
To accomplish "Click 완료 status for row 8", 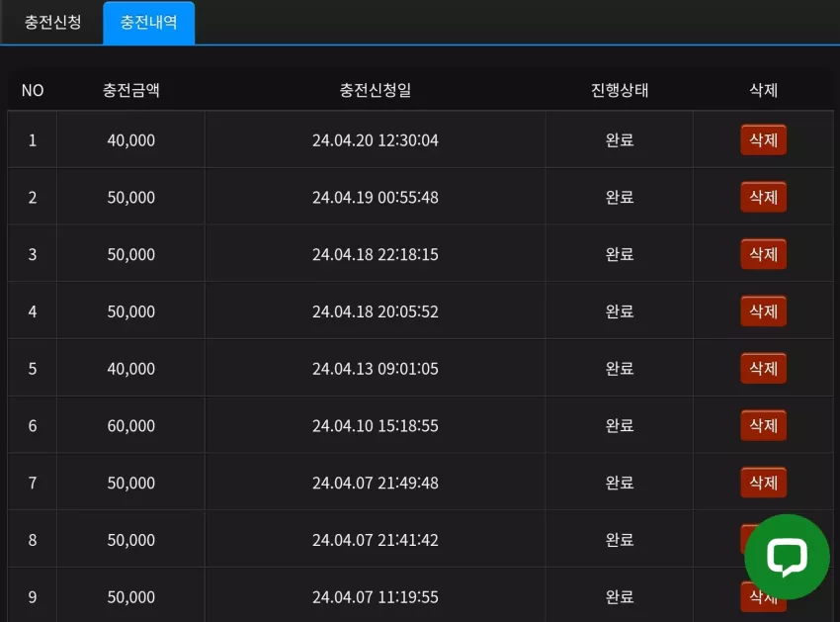I will coord(620,540).
